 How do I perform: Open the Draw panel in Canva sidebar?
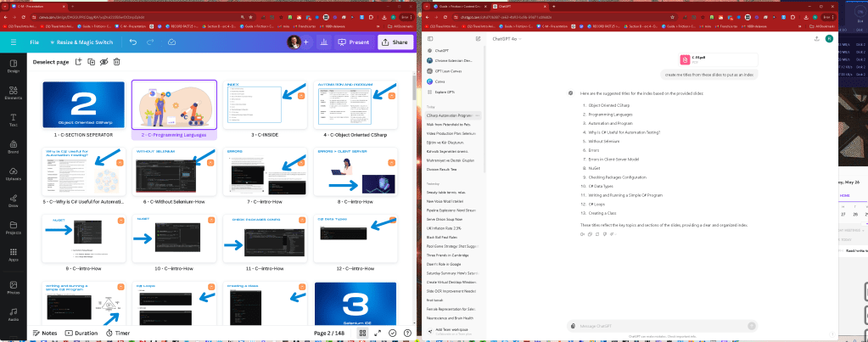coord(14,200)
